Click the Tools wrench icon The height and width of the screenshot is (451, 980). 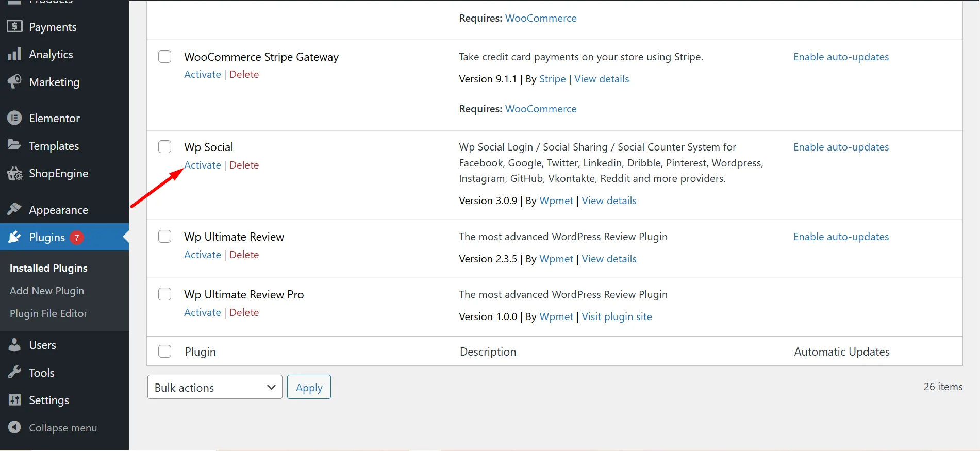tap(14, 372)
